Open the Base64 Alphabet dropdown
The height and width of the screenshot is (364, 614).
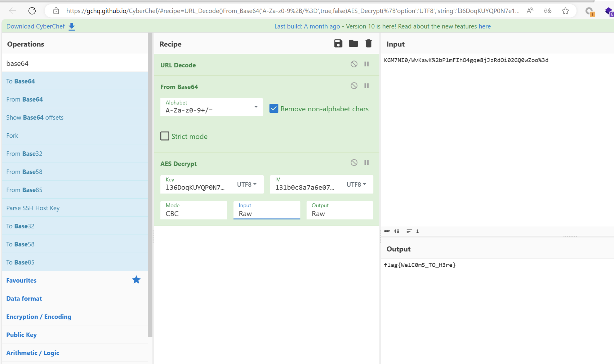pos(256,107)
